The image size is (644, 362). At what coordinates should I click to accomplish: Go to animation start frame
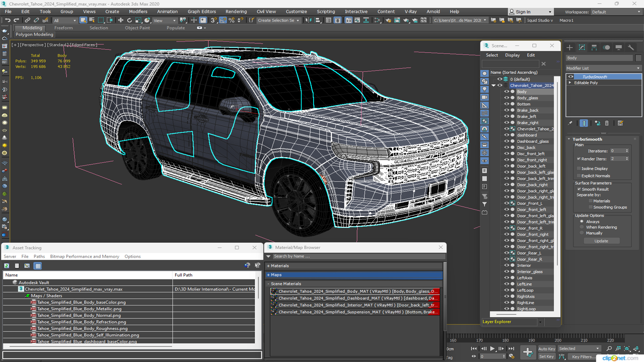pos(474,349)
